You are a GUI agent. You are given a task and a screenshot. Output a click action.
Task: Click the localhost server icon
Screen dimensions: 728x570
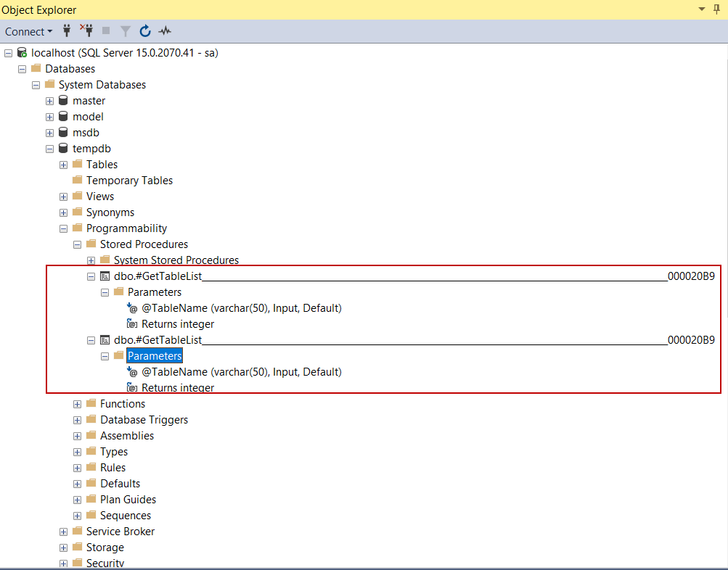(22, 52)
